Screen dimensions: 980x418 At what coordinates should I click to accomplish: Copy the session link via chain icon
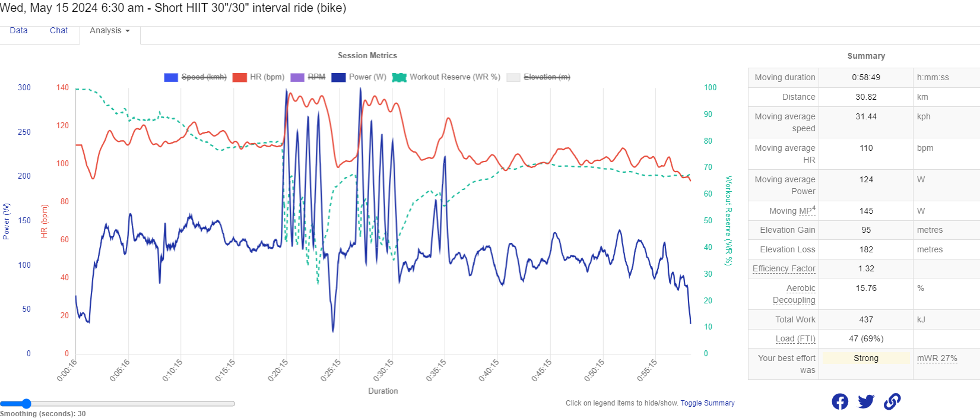(x=892, y=402)
